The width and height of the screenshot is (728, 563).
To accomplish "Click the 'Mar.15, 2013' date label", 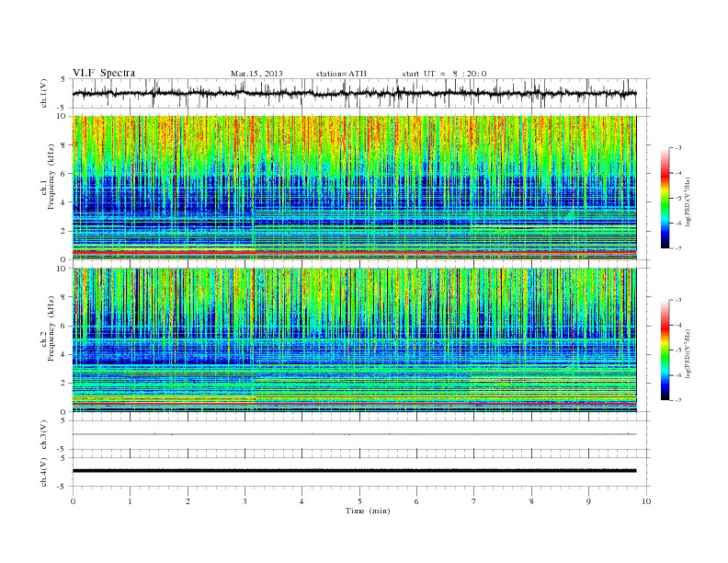I will (x=256, y=74).
